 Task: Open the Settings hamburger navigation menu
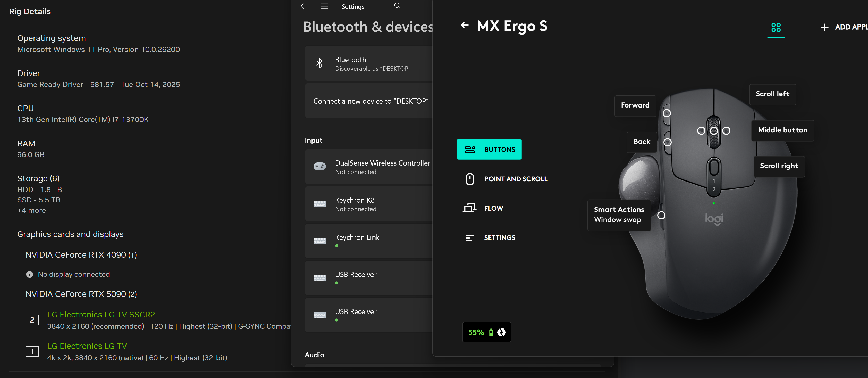point(324,6)
